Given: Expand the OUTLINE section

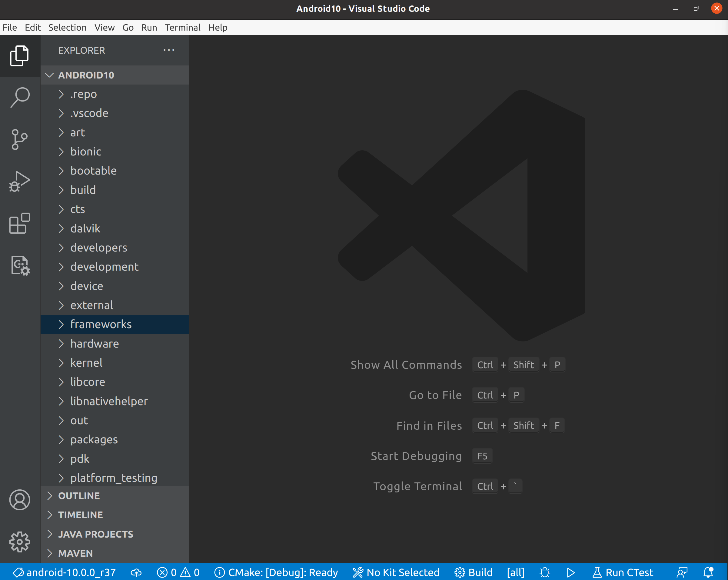Looking at the screenshot, I should (79, 495).
